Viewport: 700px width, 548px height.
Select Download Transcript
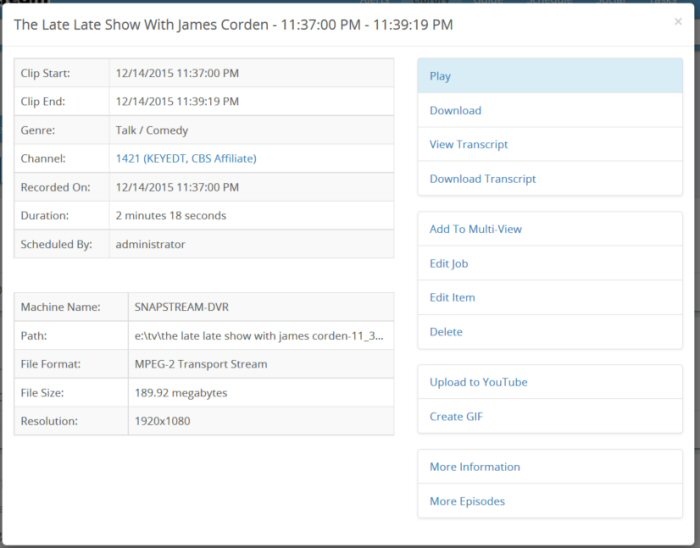coord(550,179)
